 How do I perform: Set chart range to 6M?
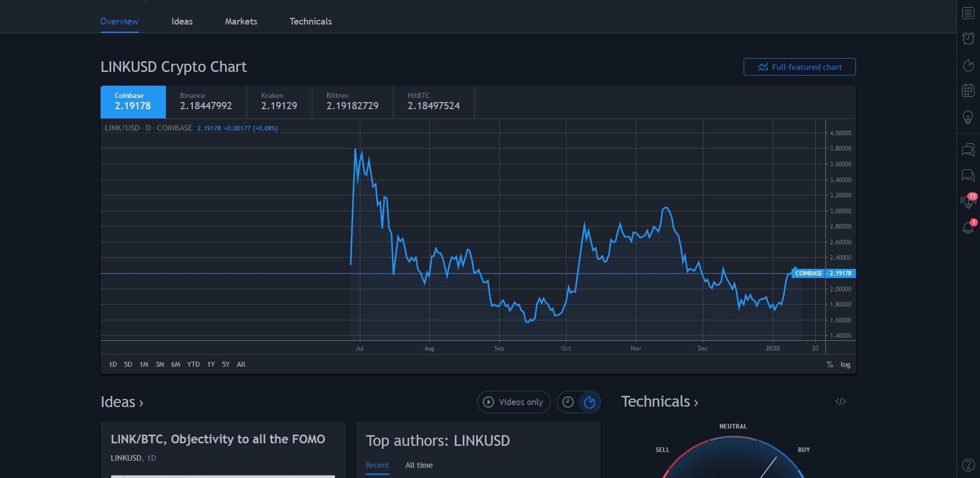point(176,364)
